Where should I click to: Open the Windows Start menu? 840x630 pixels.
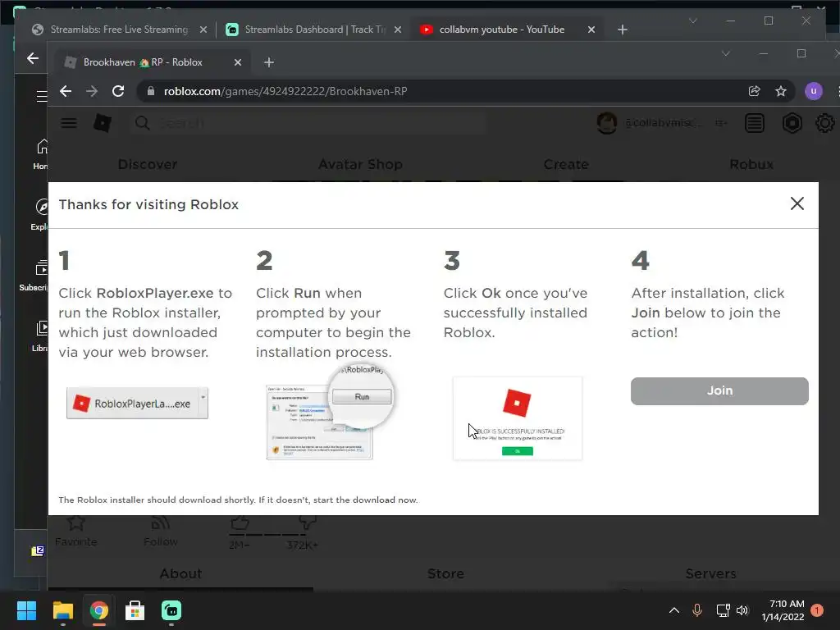(26, 610)
